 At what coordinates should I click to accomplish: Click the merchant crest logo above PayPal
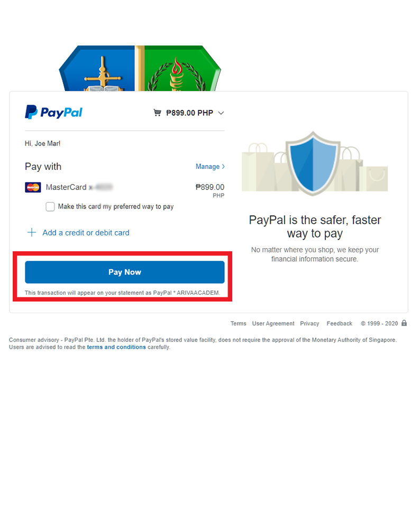[140, 68]
